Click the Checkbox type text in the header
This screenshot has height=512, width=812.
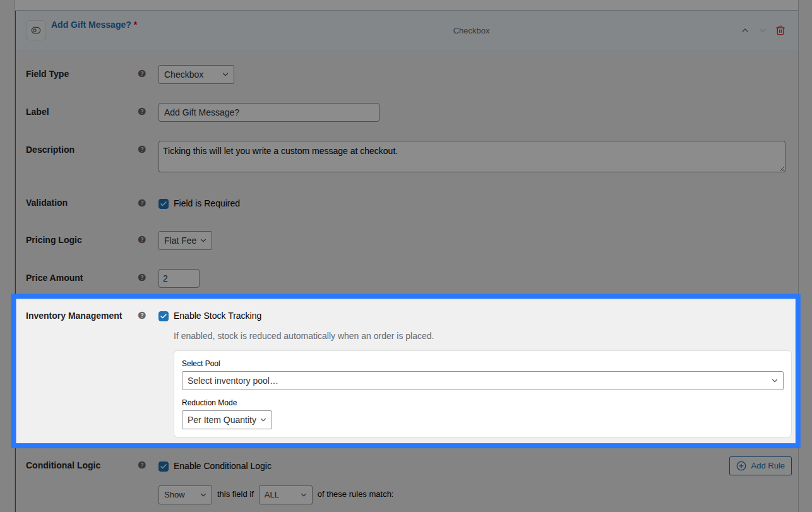click(471, 30)
